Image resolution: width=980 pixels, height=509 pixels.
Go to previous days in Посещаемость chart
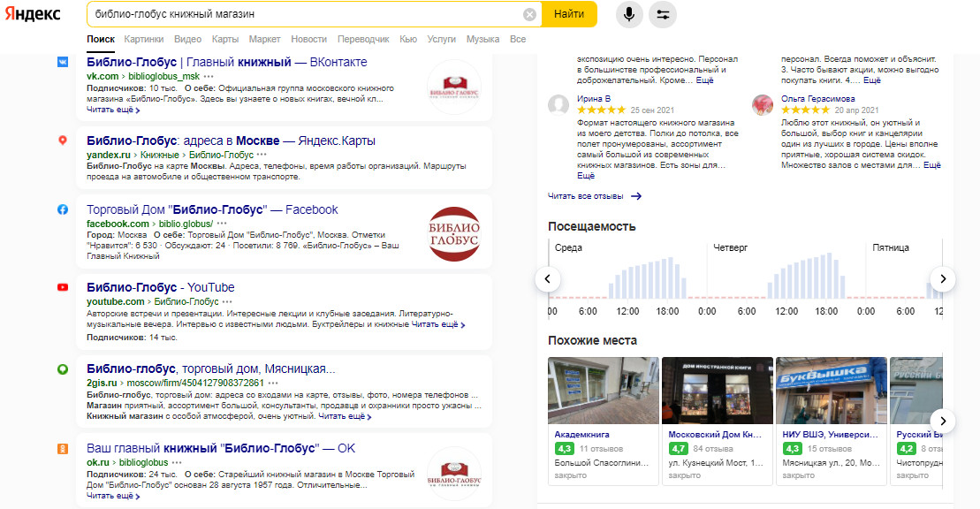548,279
